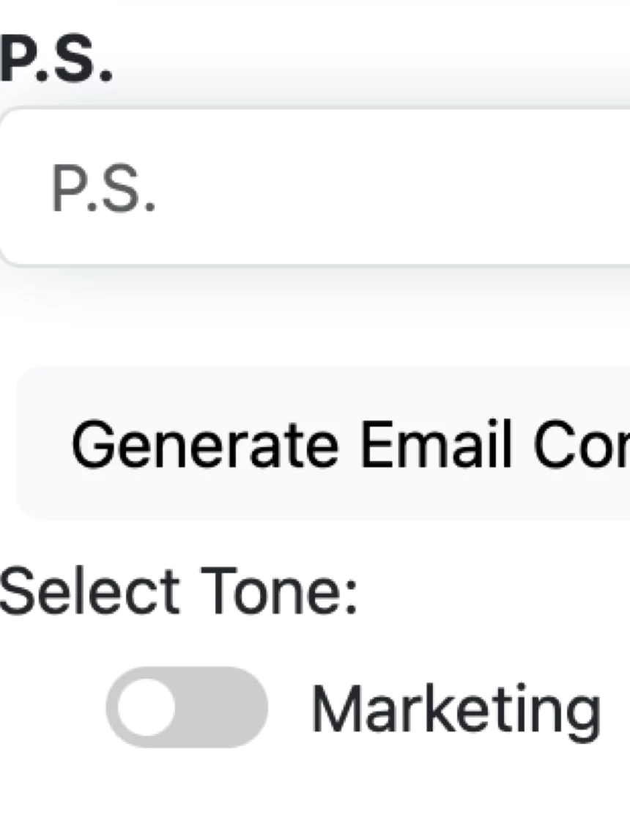Viewport: 630px width, 840px height.
Task: Click the white knob of the Marketing switch
Action: pyautogui.click(x=147, y=707)
